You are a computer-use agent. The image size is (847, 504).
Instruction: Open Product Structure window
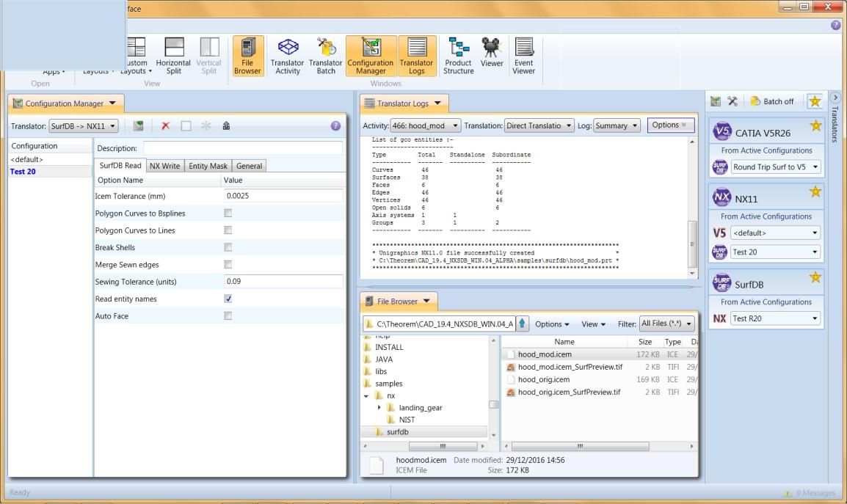(x=459, y=56)
